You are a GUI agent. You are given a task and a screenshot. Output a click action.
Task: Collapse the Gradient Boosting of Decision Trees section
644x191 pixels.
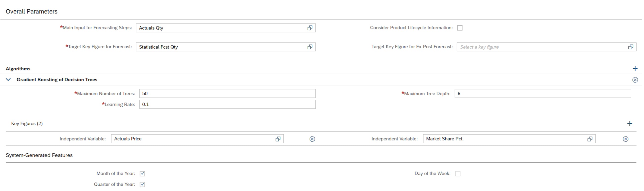point(8,80)
